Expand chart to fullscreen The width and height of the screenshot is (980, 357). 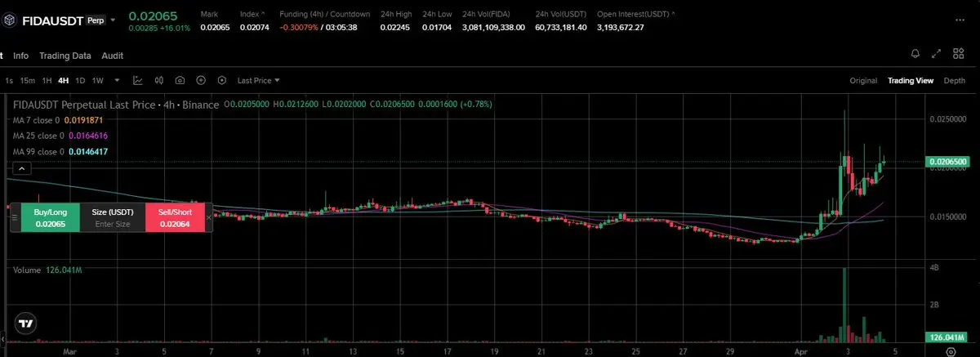(938, 54)
